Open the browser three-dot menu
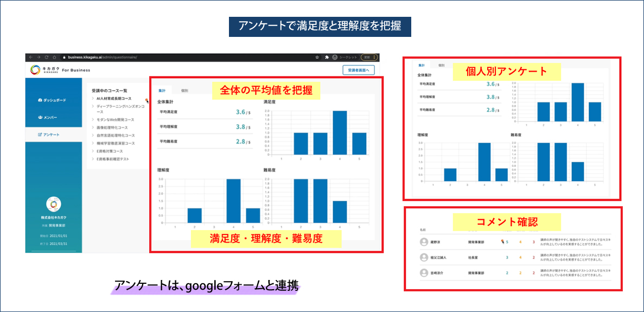Screen dimensions: 644x312 [375, 58]
